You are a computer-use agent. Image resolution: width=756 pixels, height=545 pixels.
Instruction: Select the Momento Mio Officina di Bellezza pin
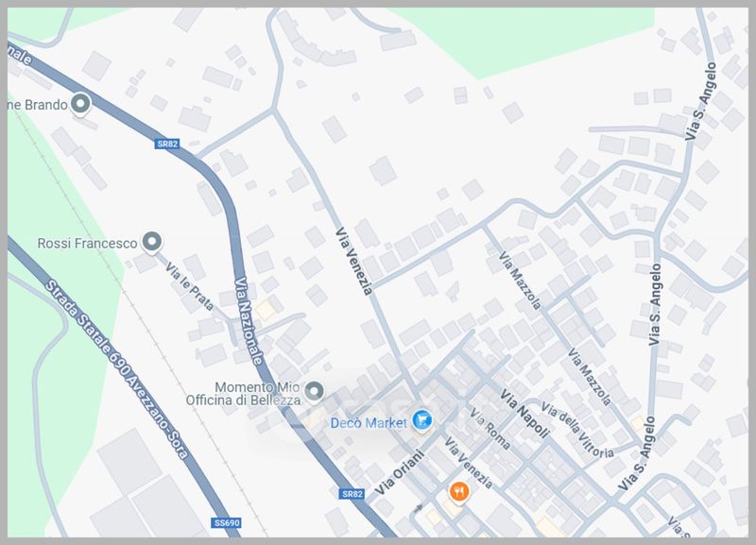(315, 391)
